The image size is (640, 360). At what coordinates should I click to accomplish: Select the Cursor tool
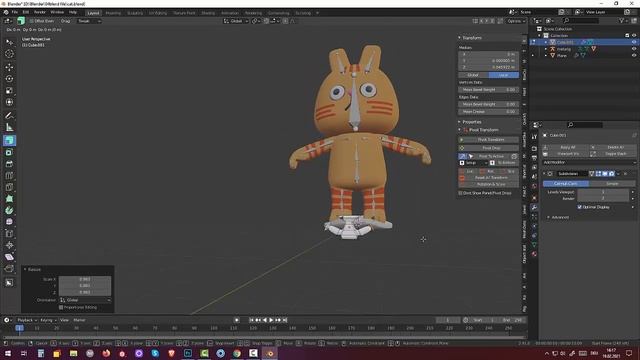point(9,54)
